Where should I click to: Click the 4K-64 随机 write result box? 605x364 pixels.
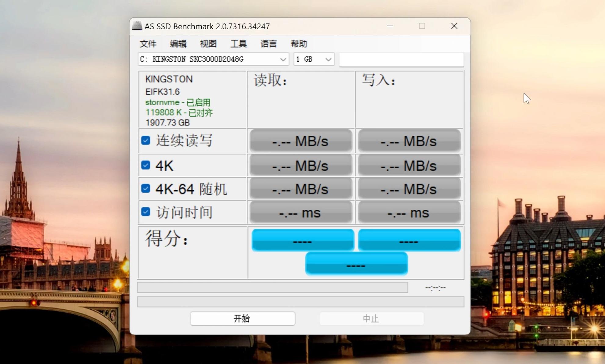tap(409, 189)
